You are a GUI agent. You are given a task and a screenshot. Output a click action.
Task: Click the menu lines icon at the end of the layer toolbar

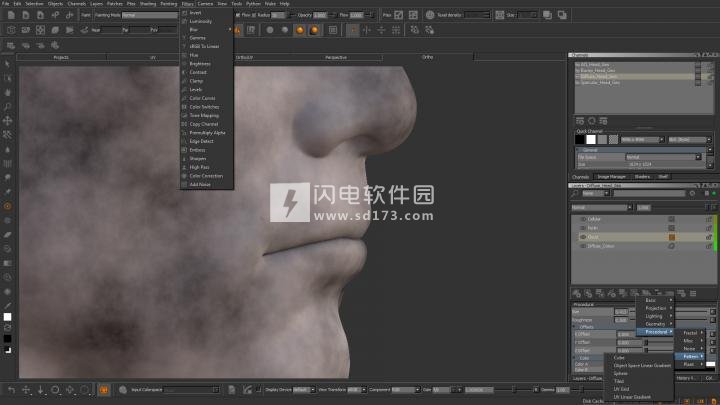coord(693,293)
